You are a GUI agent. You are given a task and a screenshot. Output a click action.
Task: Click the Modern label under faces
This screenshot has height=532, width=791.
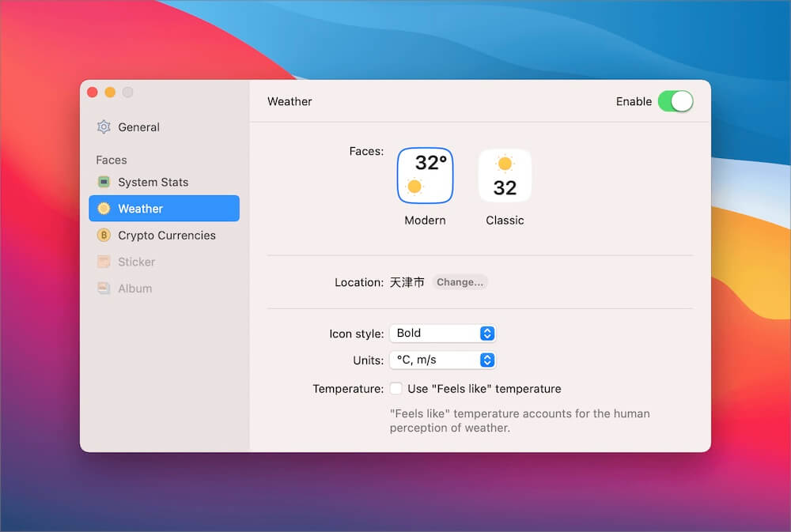[425, 221]
